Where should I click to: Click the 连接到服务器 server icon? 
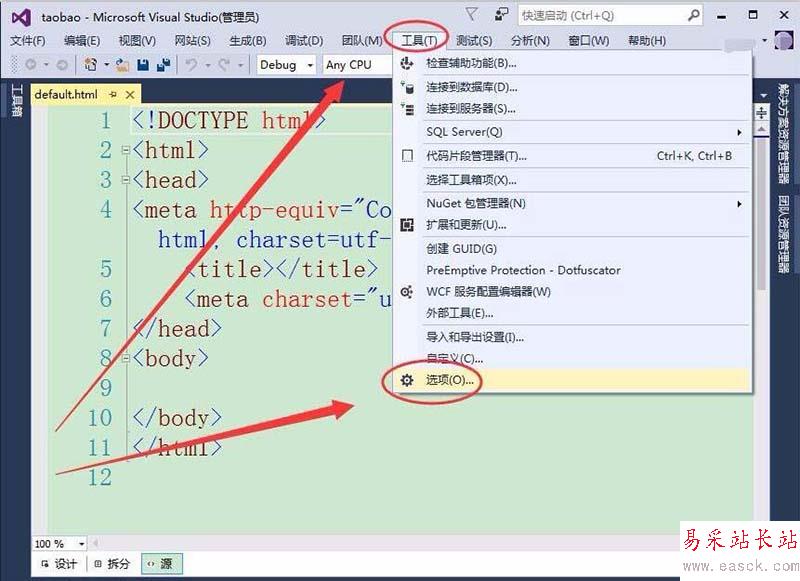pyautogui.click(x=407, y=109)
